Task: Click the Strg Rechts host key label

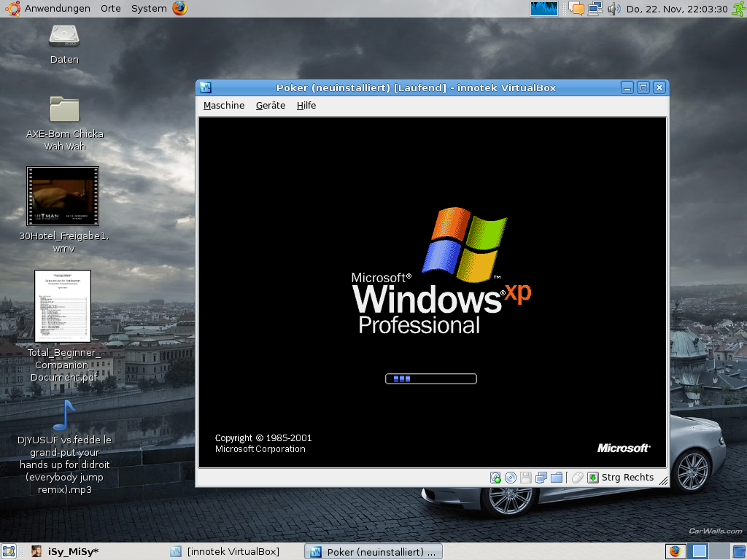Action: click(627, 477)
